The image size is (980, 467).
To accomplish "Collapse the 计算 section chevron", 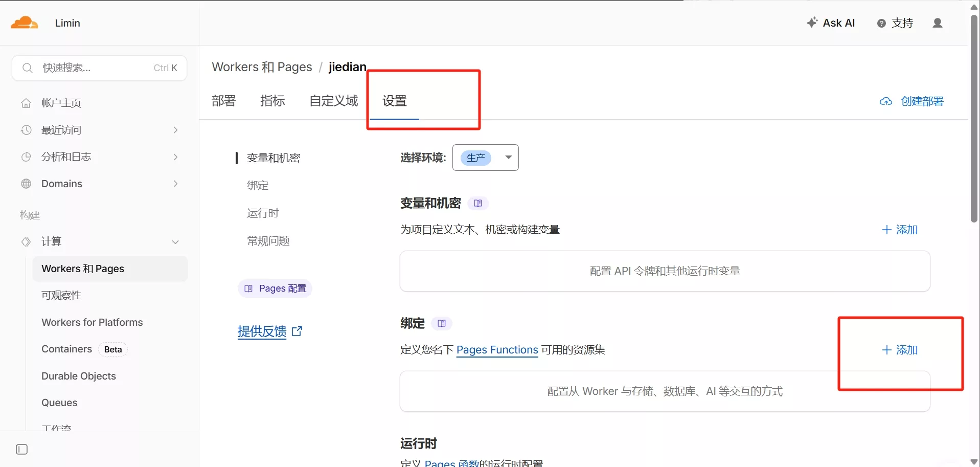I will click(175, 242).
